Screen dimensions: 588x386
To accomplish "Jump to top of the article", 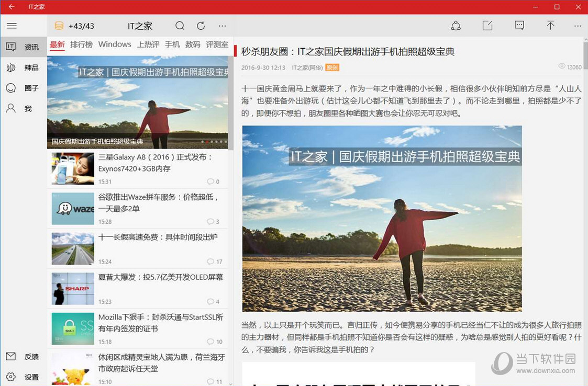I will coord(550,26).
